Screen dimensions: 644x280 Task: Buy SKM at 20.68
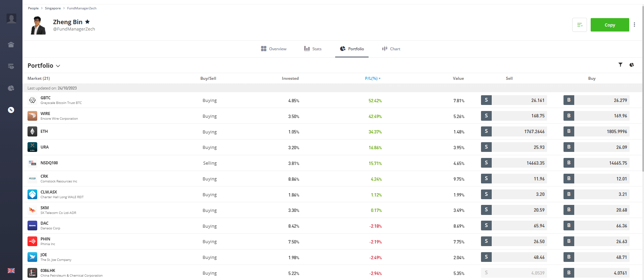pyautogui.click(x=596, y=210)
